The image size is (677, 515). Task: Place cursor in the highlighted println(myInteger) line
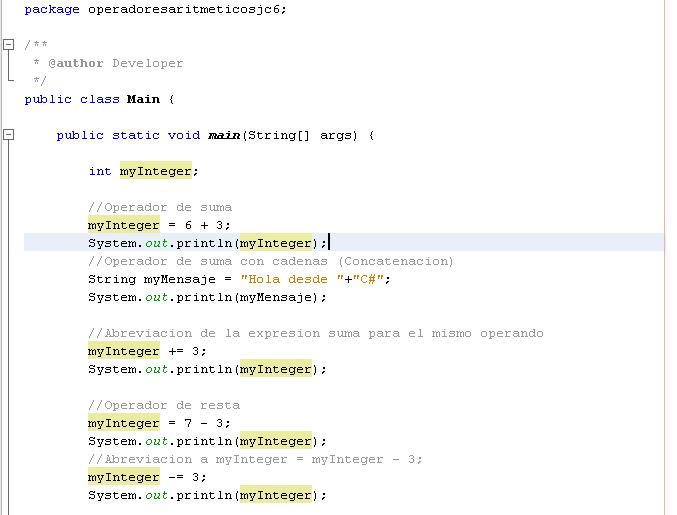point(207,243)
